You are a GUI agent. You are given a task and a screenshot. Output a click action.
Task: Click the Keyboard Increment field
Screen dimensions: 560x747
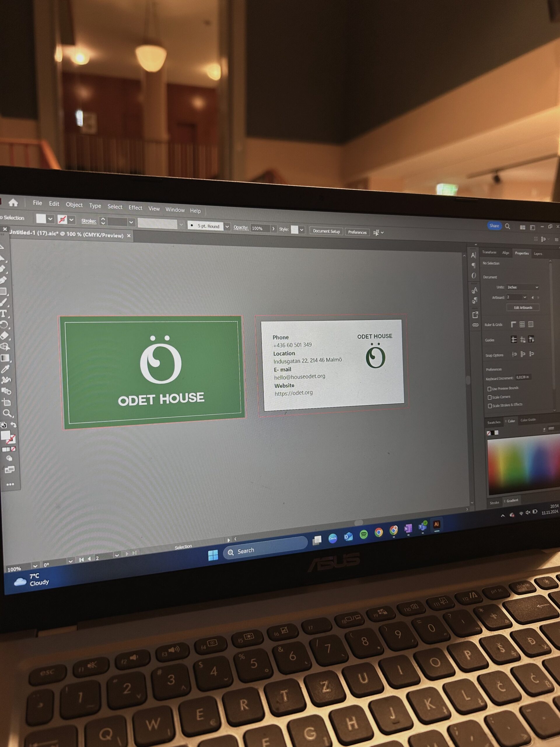(524, 377)
